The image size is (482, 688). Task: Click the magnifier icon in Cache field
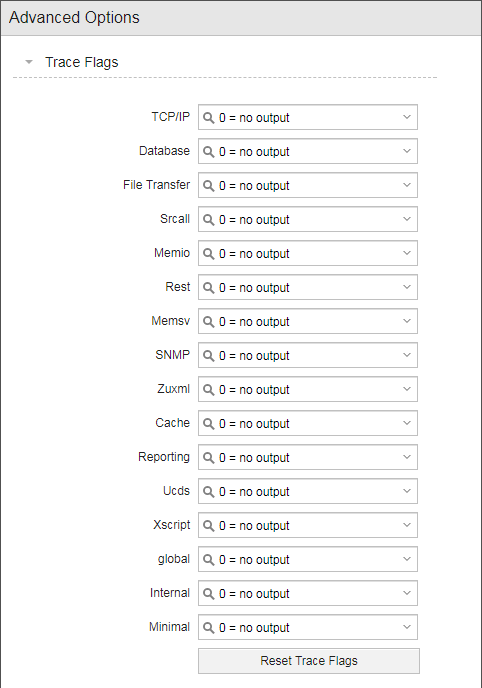209,424
